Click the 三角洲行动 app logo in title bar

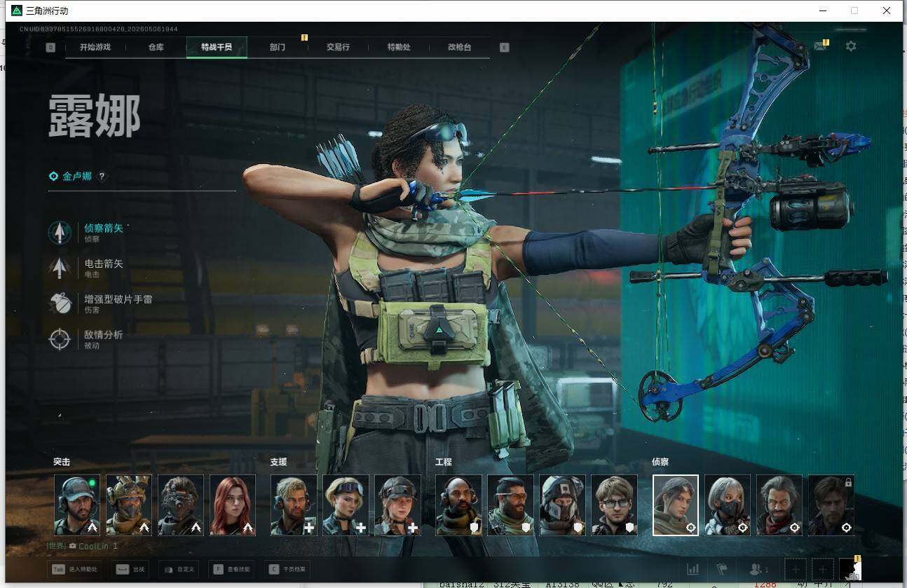17,11
